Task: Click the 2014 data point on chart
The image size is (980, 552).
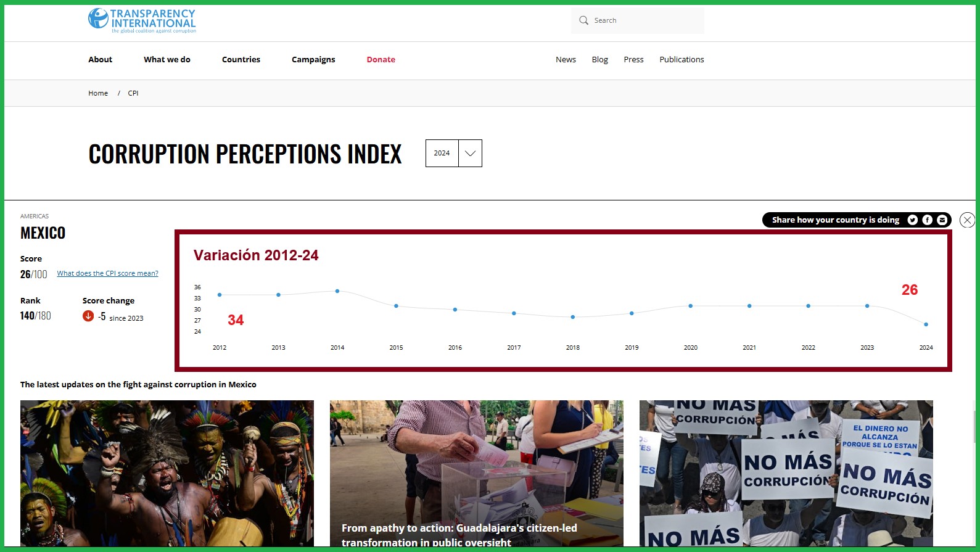Action: [x=337, y=291]
